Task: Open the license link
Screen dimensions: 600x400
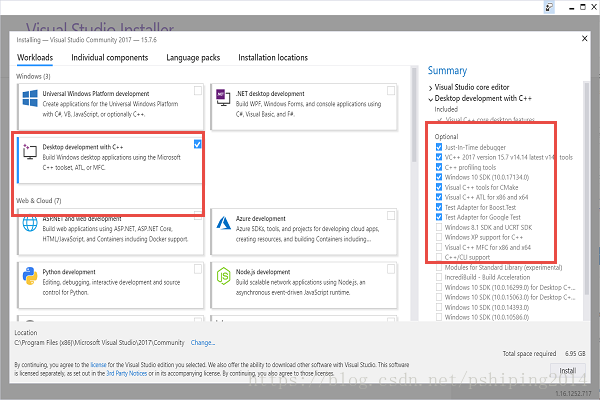Action: pyautogui.click(x=98, y=365)
